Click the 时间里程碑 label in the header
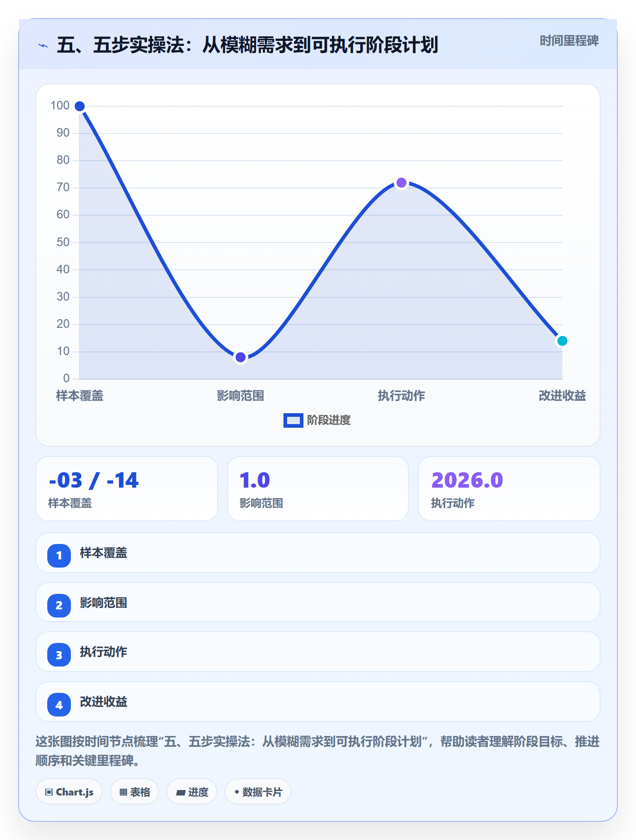Image resolution: width=636 pixels, height=840 pixels. pos(569,41)
